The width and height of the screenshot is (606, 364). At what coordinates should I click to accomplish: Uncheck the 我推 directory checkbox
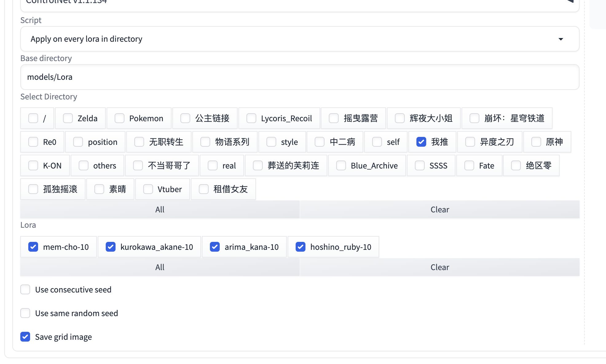[x=421, y=142]
